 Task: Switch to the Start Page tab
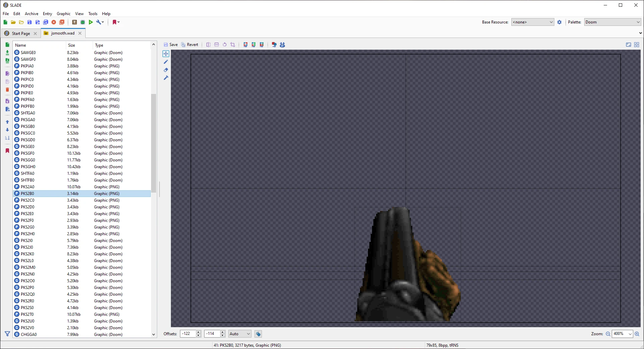[21, 33]
